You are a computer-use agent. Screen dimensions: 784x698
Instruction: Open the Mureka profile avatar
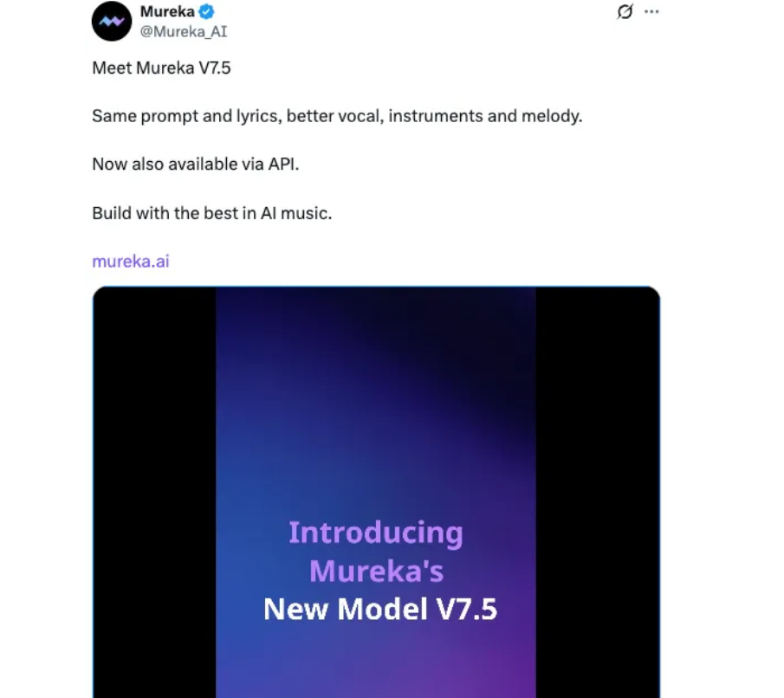(x=112, y=22)
